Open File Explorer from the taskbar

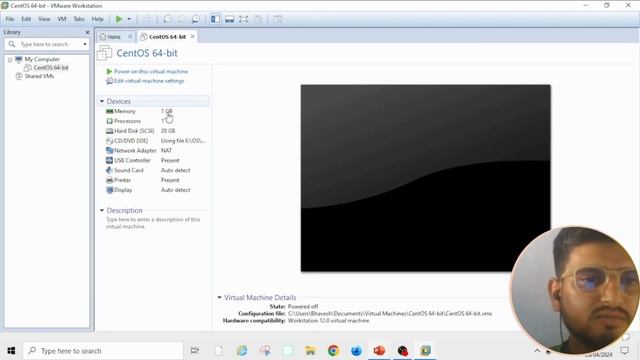click(x=311, y=351)
